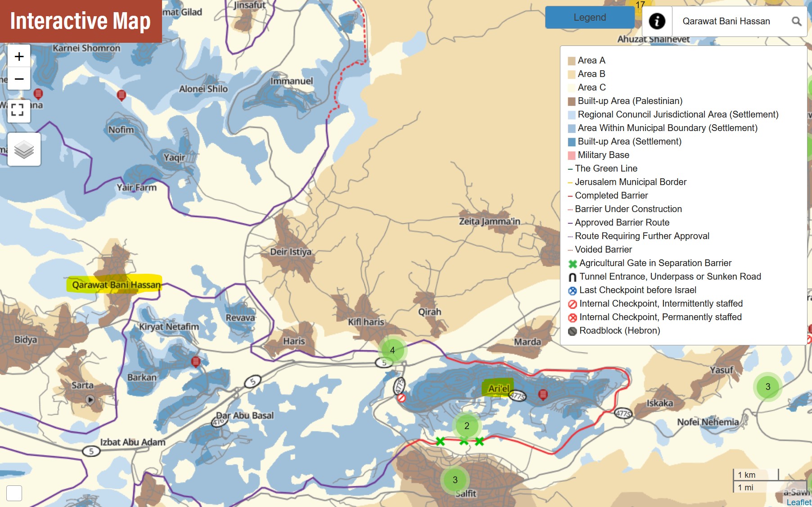Open the Leaflet attribution link

click(x=798, y=502)
